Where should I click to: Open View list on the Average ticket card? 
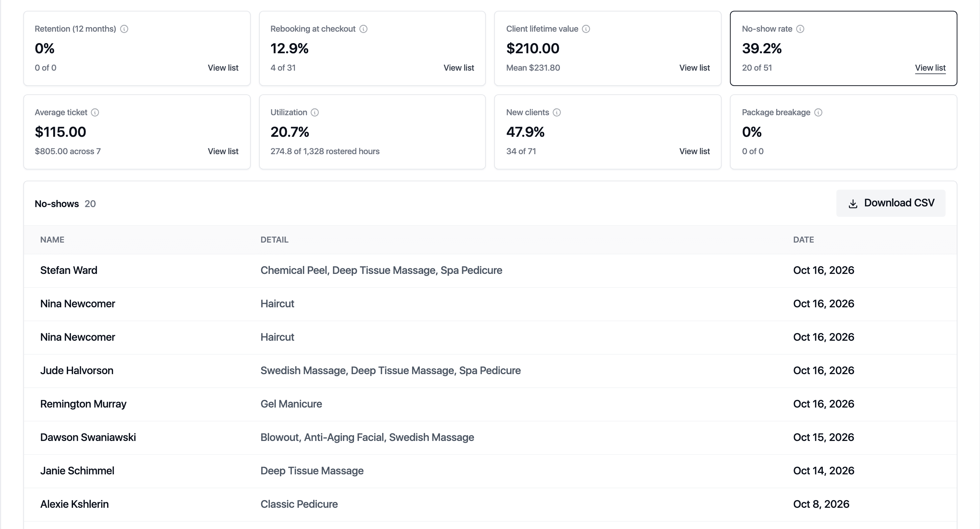223,151
